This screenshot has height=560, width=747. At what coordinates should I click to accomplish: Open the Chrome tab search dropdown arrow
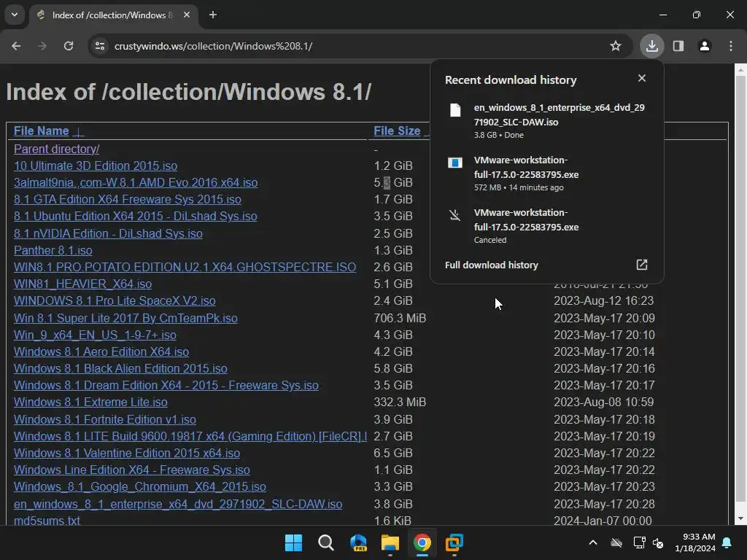(x=15, y=15)
